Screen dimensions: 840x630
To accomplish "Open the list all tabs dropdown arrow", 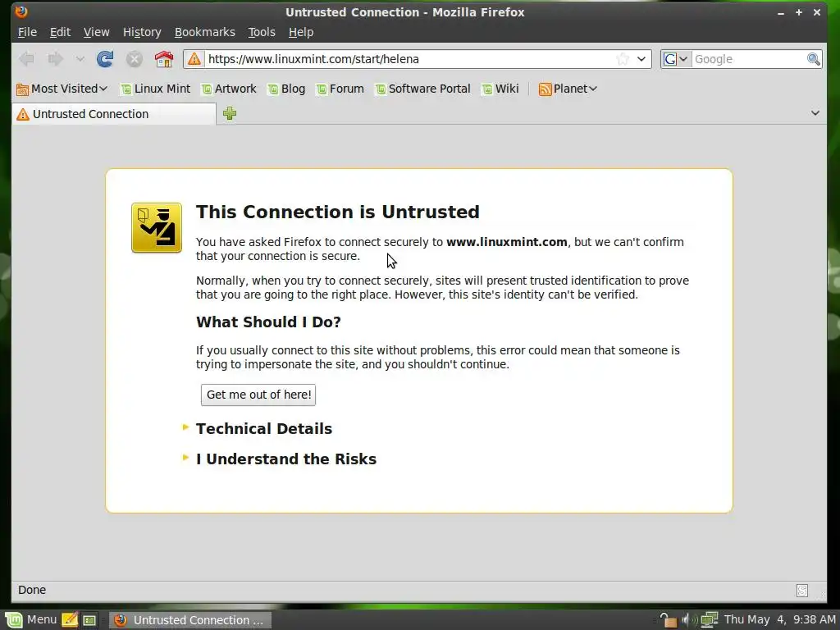I will [x=815, y=113].
